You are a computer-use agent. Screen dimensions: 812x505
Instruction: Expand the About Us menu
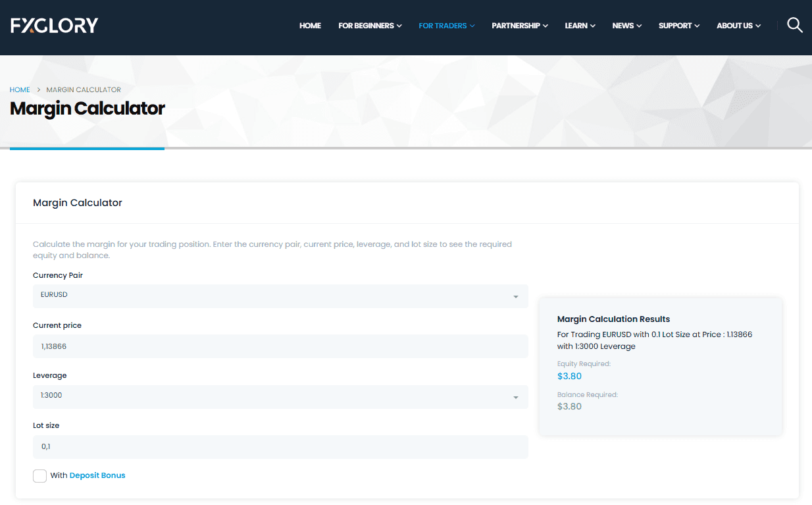point(738,26)
